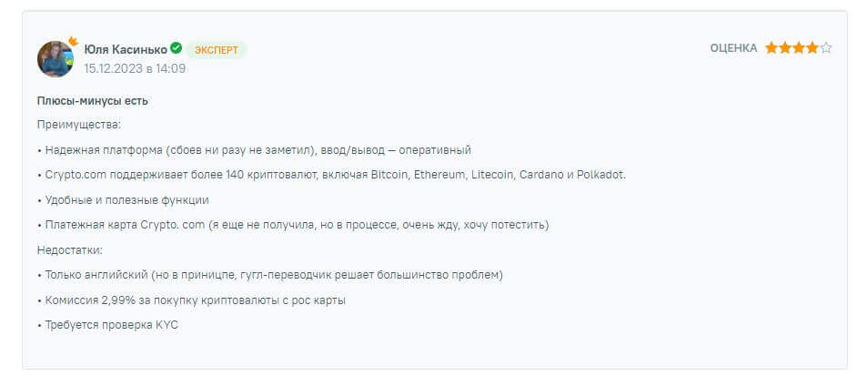Select the third rating star

tap(798, 48)
